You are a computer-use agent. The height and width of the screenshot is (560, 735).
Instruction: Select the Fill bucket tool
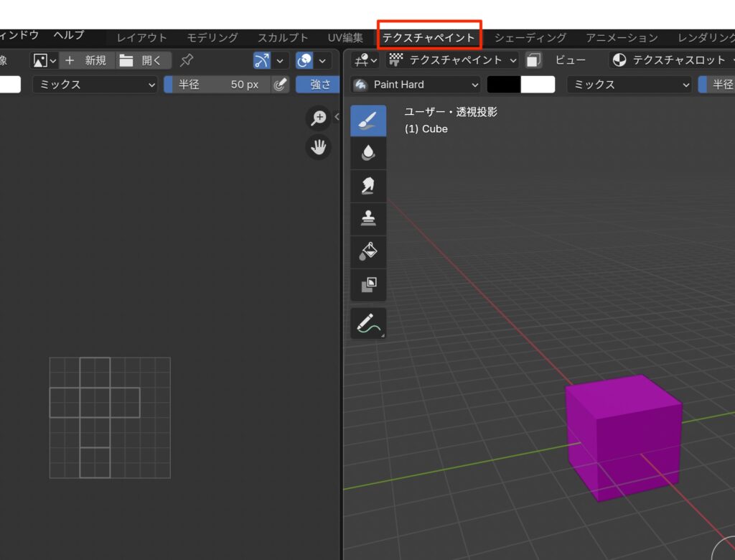(368, 251)
